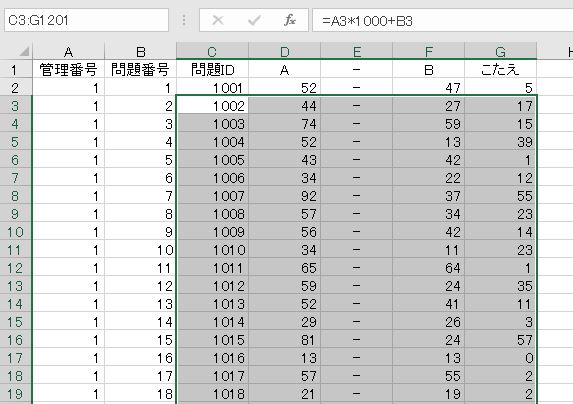Click value 0 in the こたえ column

[500, 358]
